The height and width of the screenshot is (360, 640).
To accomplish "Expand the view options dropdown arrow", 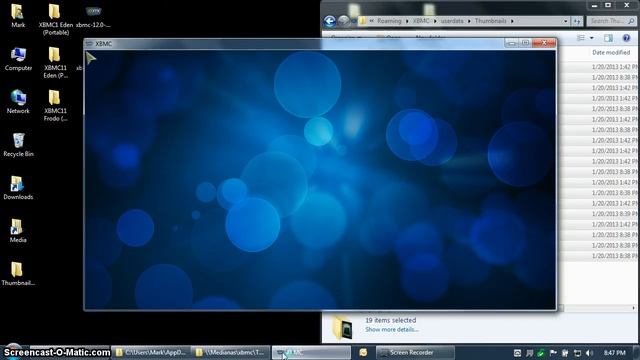I will point(591,38).
